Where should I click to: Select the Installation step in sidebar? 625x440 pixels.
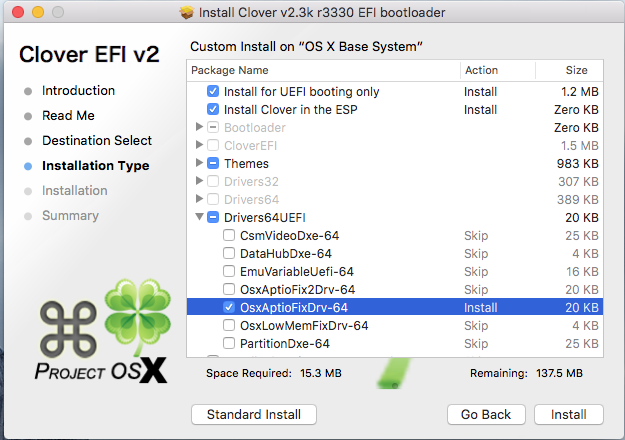pos(75,191)
